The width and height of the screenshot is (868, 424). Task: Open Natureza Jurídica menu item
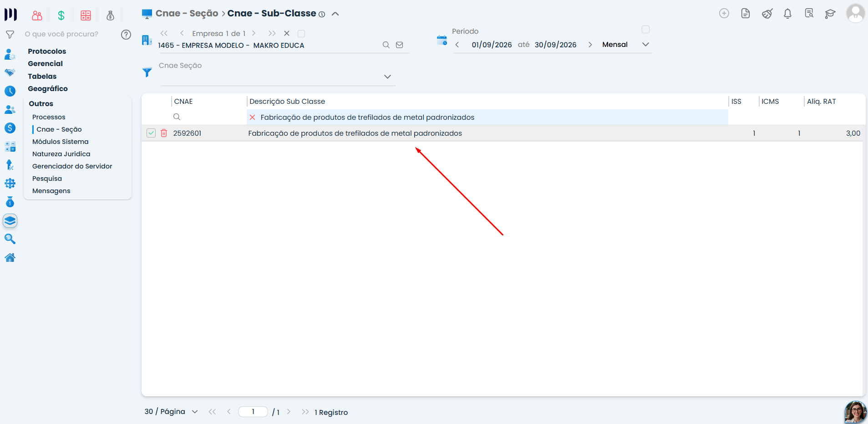point(61,154)
